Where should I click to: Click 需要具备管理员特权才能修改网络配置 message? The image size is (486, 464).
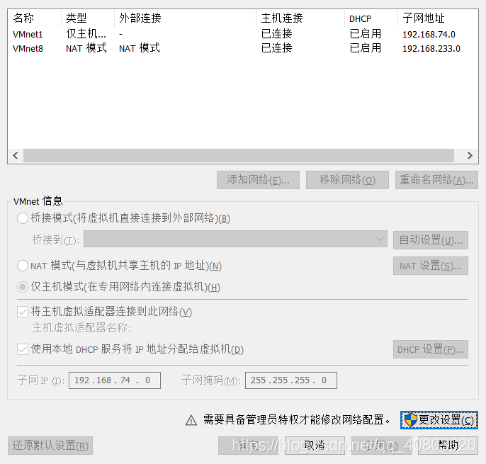[297, 420]
